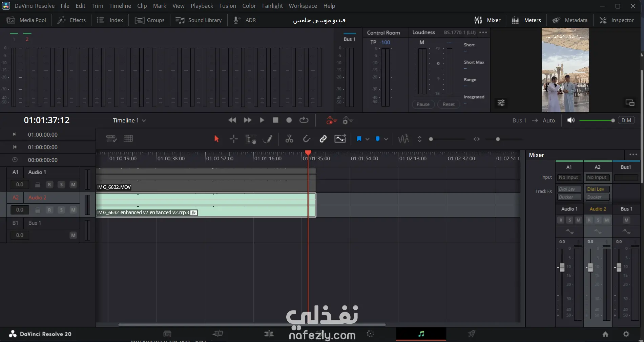Screen dimensions: 644x342
Task: Click the red playhead on timeline ruler
Action: 308,153
